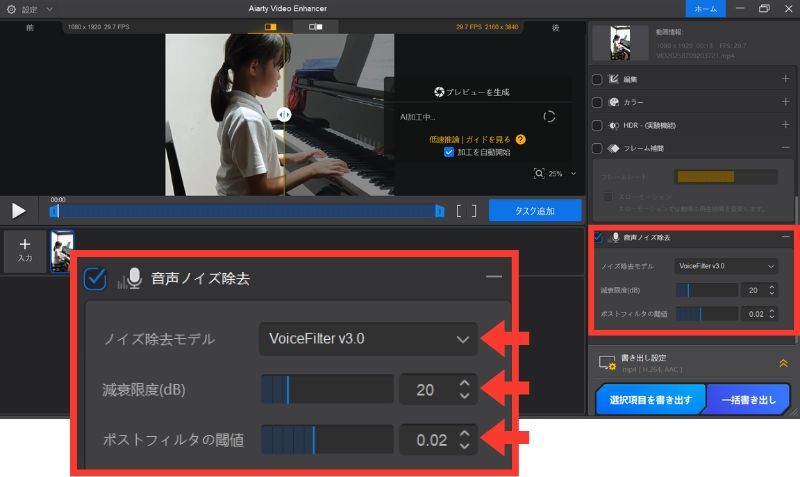Click the タスク追加 button
800x477 pixels.
(x=535, y=211)
